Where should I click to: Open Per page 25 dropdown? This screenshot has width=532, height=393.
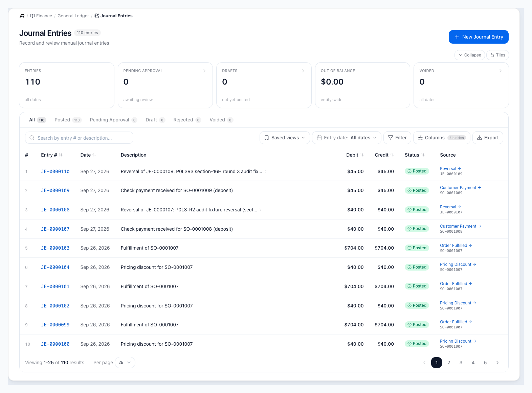(x=125, y=363)
